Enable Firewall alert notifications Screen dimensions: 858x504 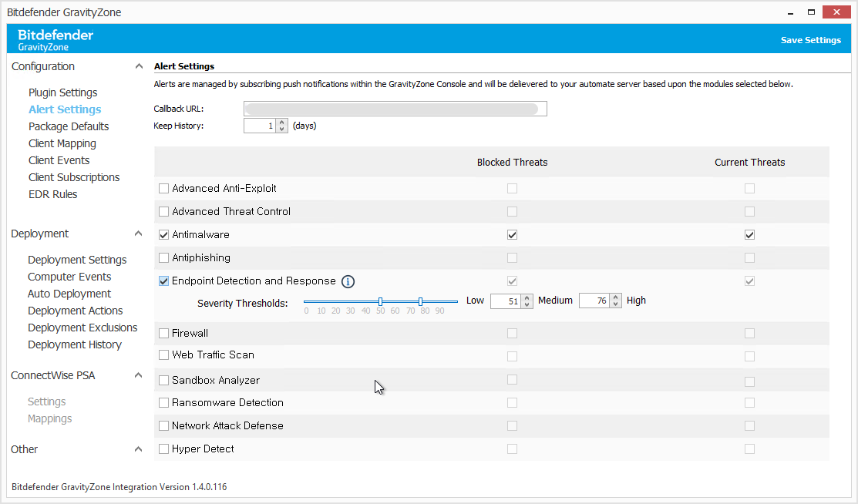tap(163, 333)
